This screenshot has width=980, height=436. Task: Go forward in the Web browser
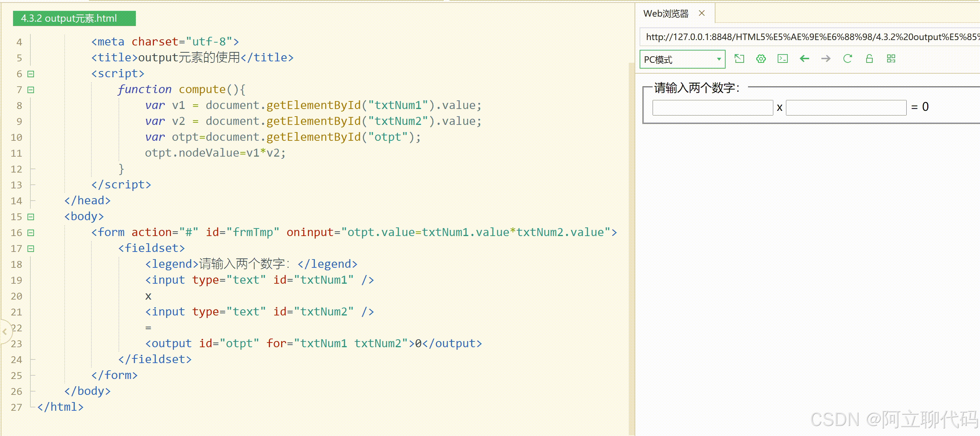tap(826, 58)
